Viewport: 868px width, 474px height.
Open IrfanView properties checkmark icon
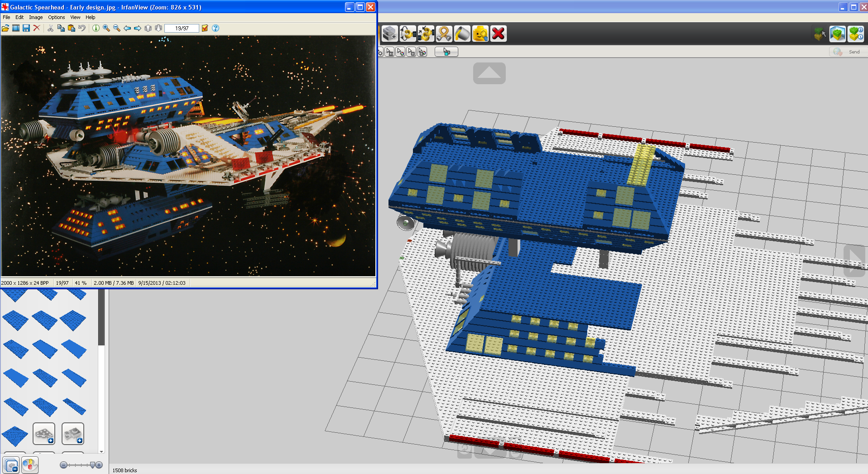click(205, 28)
